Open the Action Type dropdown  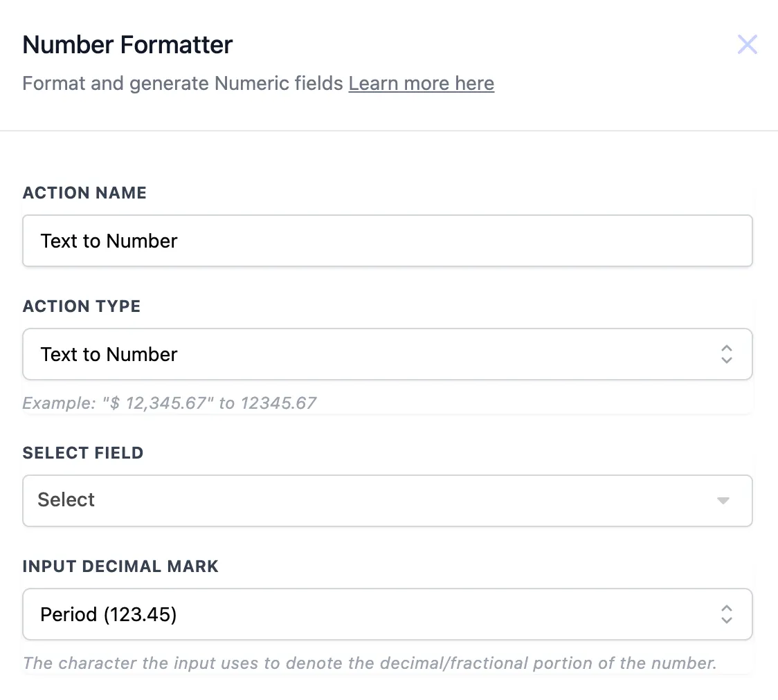click(x=388, y=354)
